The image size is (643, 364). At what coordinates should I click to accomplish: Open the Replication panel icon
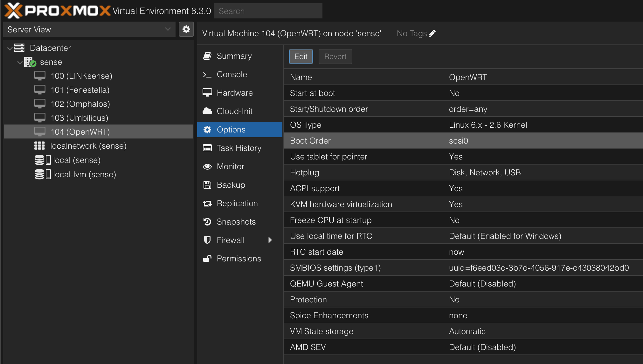[x=207, y=203]
